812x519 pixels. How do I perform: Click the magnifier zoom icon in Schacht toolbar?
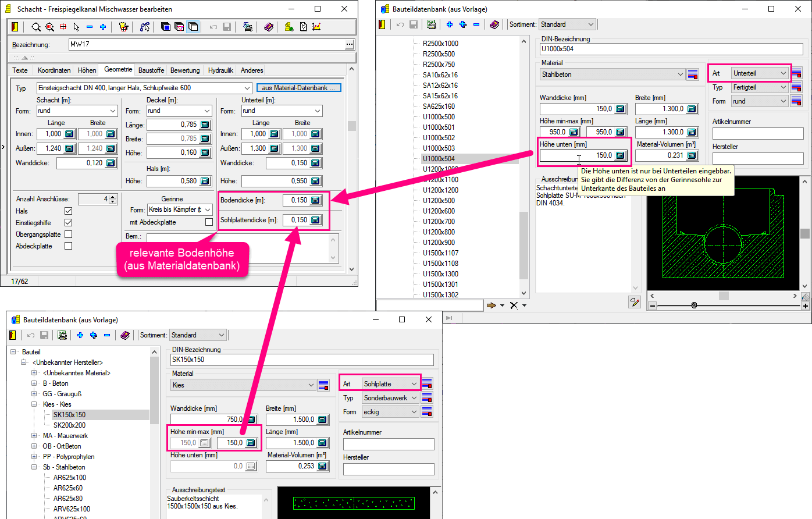pyautogui.click(x=36, y=27)
